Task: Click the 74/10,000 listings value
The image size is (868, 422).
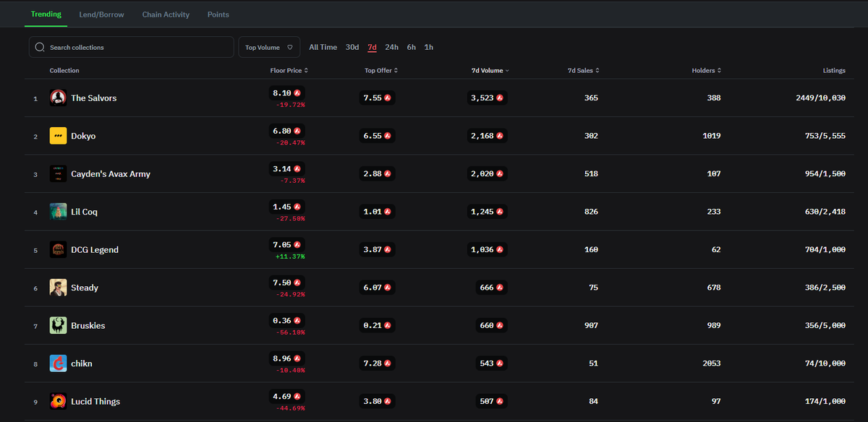Action: pos(824,363)
